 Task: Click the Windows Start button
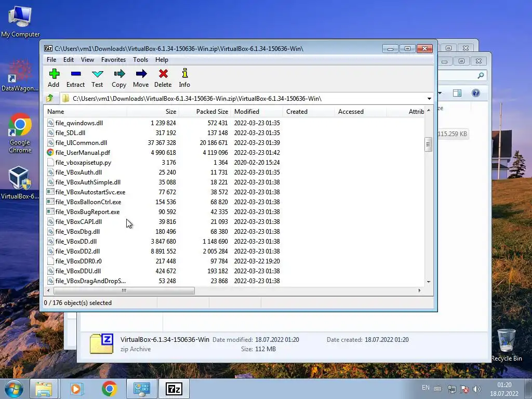click(x=14, y=389)
